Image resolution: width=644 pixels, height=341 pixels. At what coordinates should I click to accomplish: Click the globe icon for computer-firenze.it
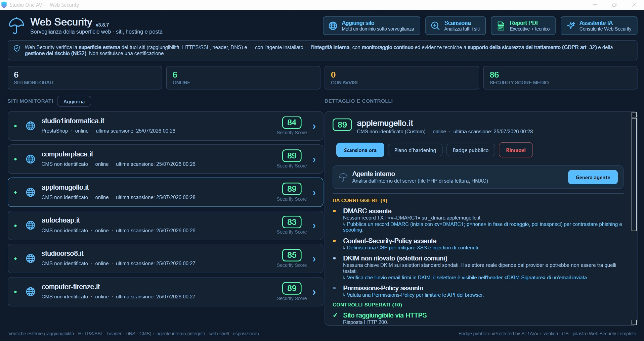pyautogui.click(x=31, y=292)
